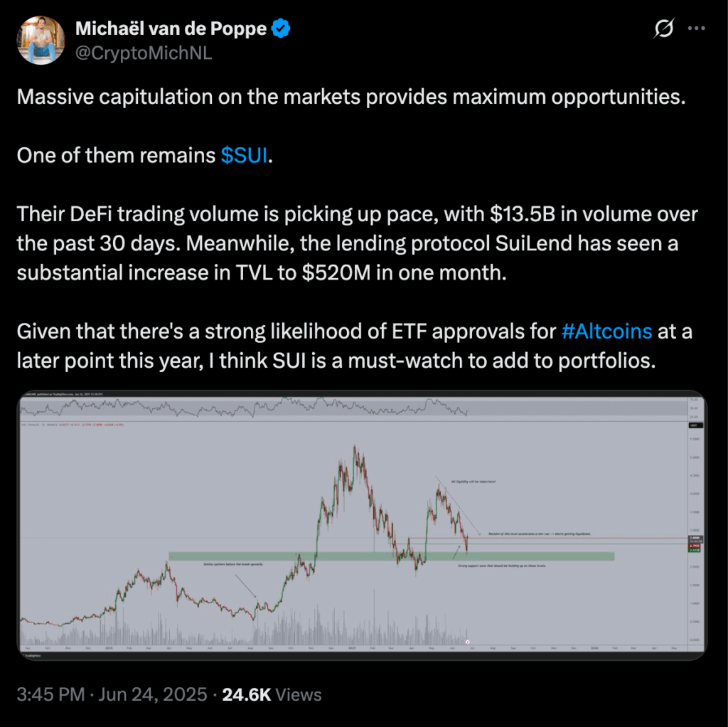728x727 pixels.
Task: Open the Grok explain-post icon
Action: pos(663,28)
